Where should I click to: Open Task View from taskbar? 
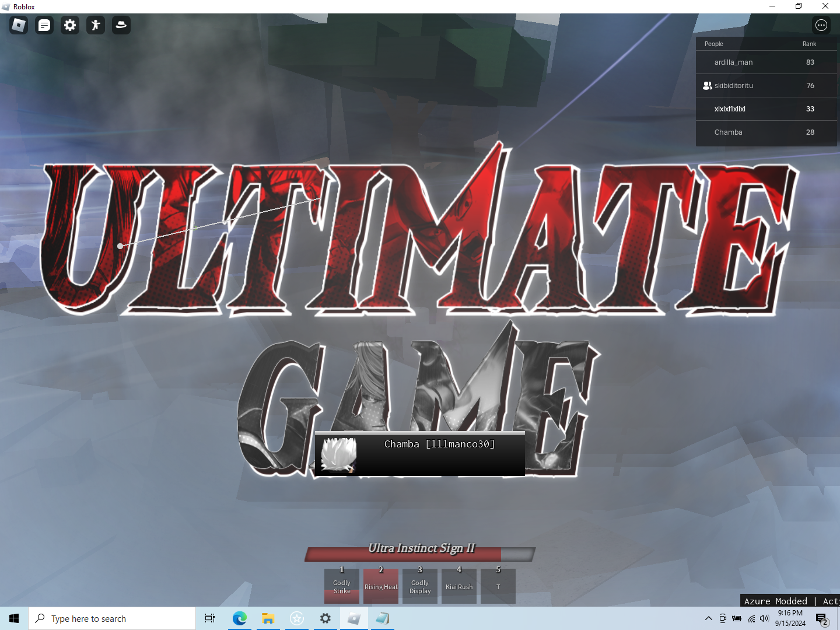[210, 618]
